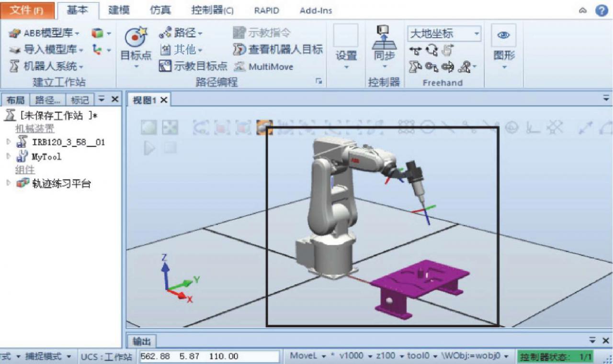Click the play simulation triangle icon
Screen dimensions: 613x364
click(x=149, y=148)
